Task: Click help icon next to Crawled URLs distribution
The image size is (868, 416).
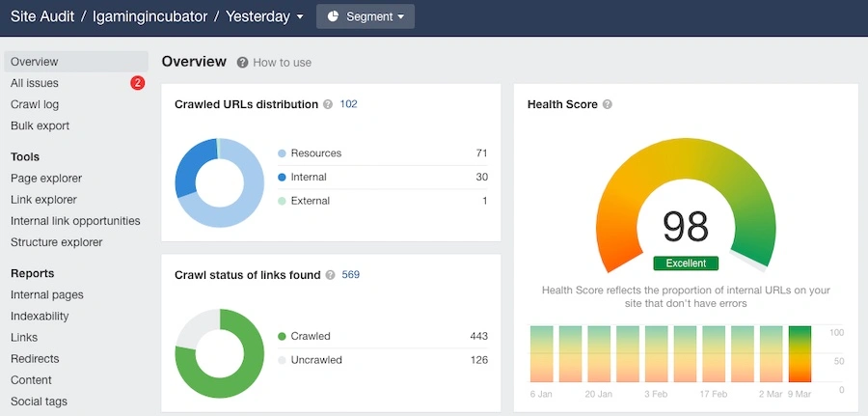Action: tap(328, 104)
